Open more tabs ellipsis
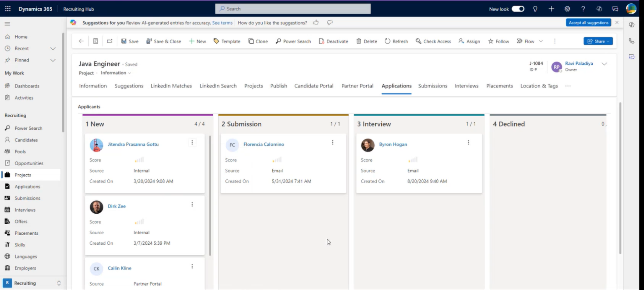This screenshot has width=644, height=290. pos(568,86)
